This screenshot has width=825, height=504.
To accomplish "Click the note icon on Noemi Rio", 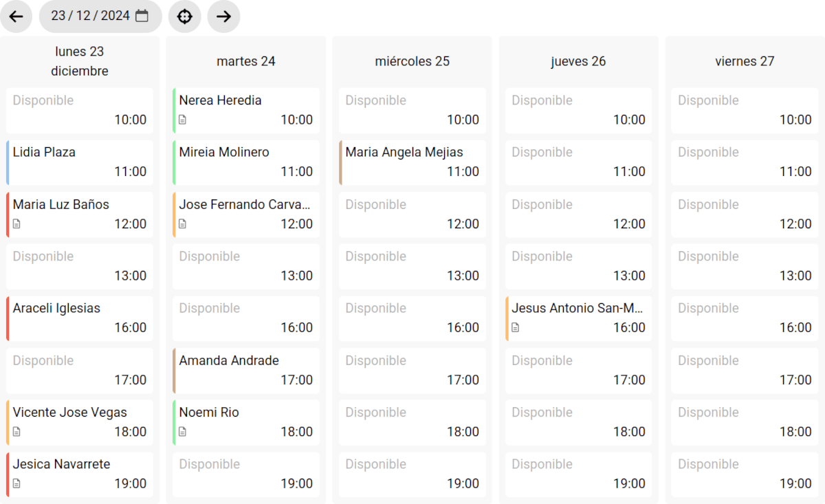I will pyautogui.click(x=183, y=432).
